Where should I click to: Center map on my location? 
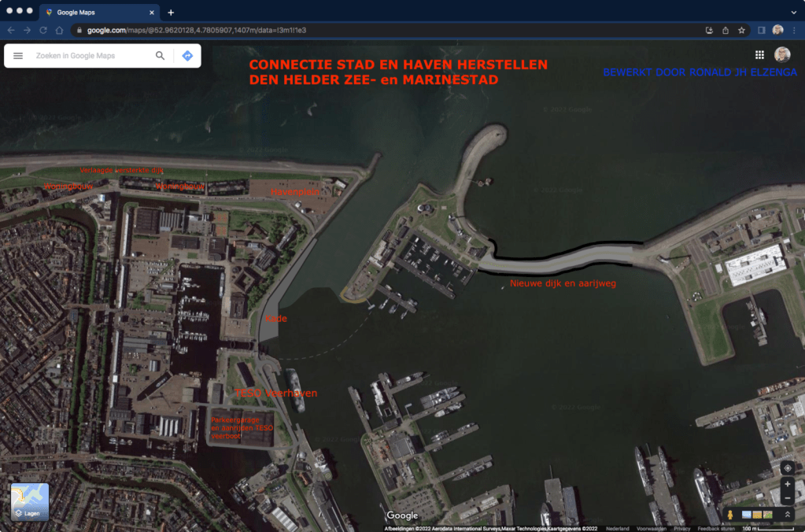[x=788, y=468]
